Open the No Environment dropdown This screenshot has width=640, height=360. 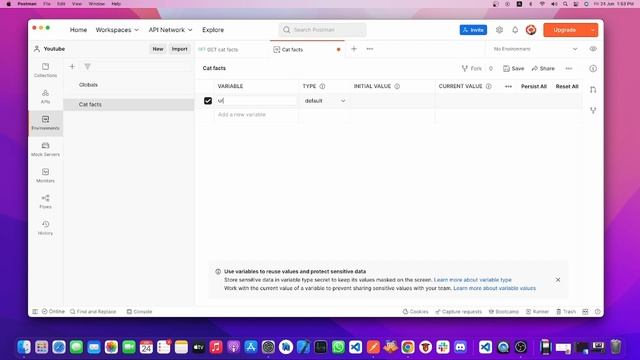point(535,49)
